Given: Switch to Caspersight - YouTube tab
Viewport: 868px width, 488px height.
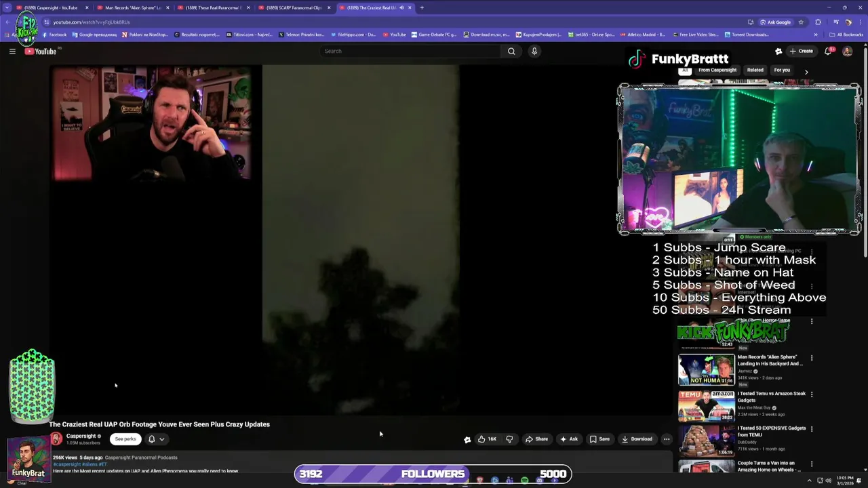Looking at the screenshot, I should coord(51,7).
